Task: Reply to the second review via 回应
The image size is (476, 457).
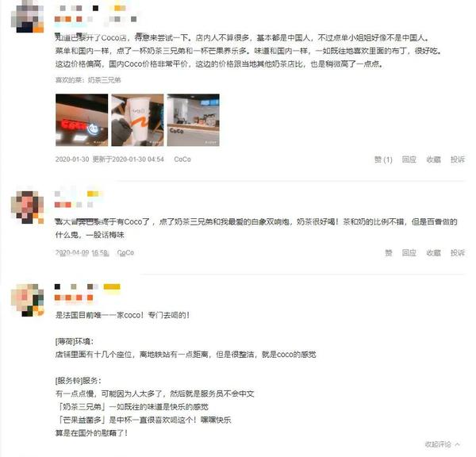Action: 409,252
